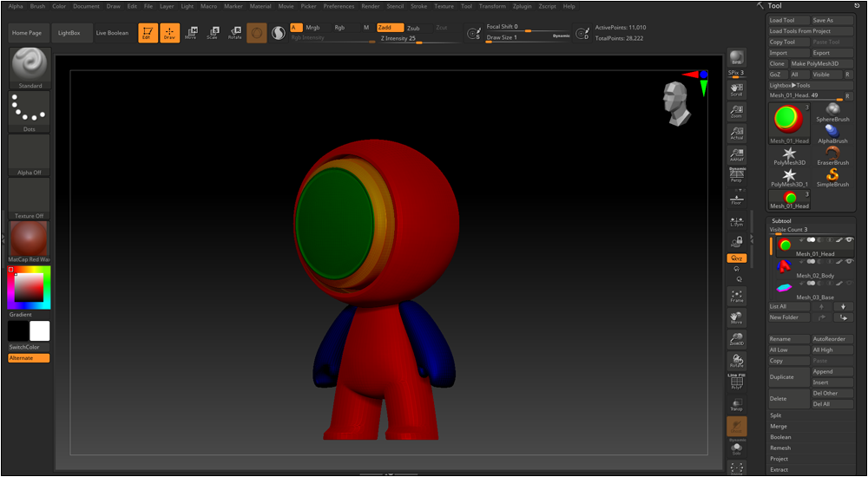
Task: Click the Standard brush thumbnail
Action: click(30, 67)
